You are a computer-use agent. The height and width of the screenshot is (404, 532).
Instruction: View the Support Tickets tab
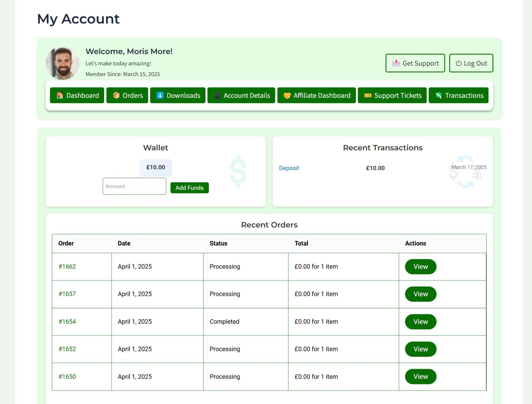tap(392, 95)
